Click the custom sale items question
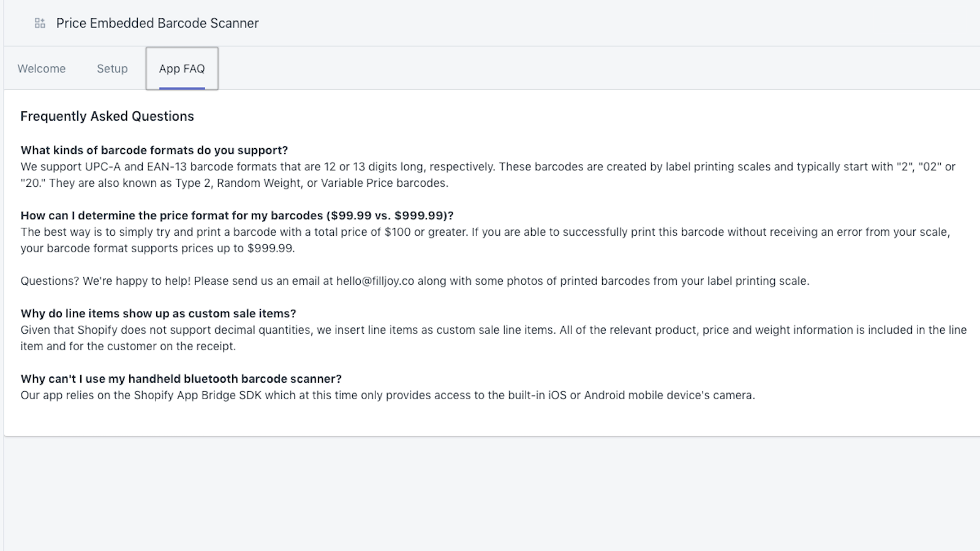Screen dimensions: 980x551 158,313
